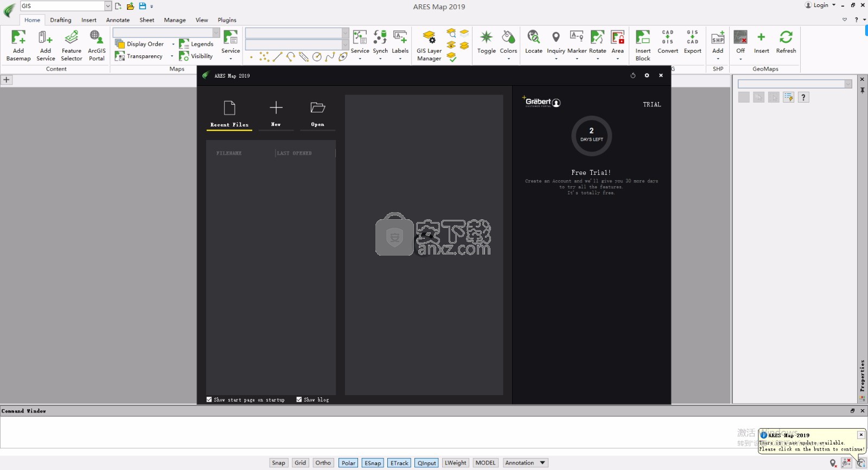This screenshot has width=868, height=470.
Task: Select the draw circle feature tool
Action: point(317,56)
